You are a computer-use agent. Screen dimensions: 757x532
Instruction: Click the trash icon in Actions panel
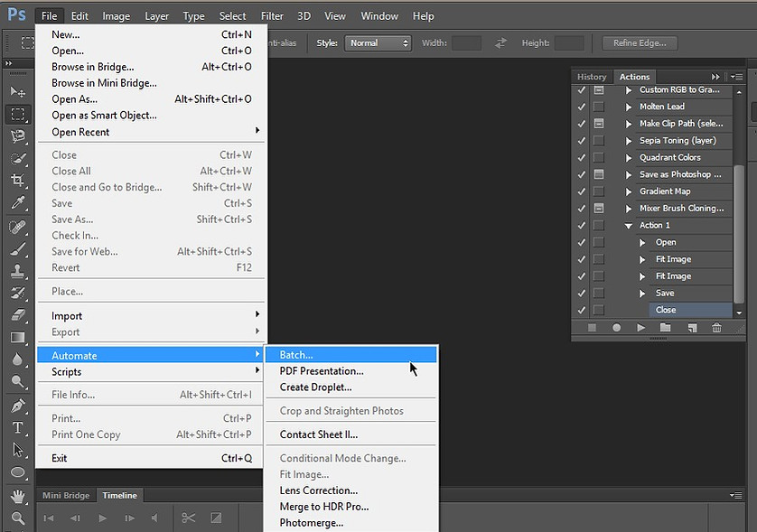(717, 328)
